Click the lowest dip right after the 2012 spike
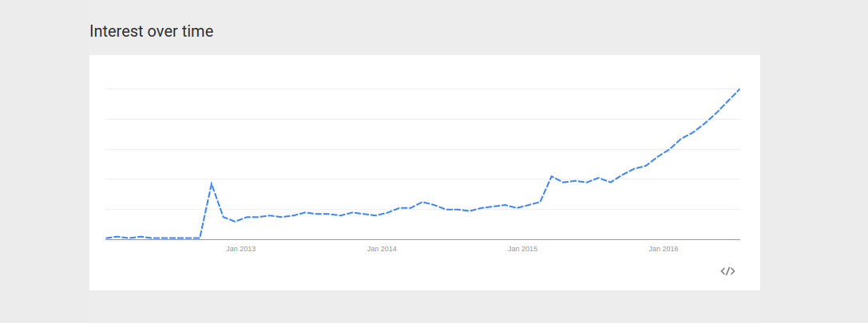The height and width of the screenshot is (323, 868). pos(236,221)
